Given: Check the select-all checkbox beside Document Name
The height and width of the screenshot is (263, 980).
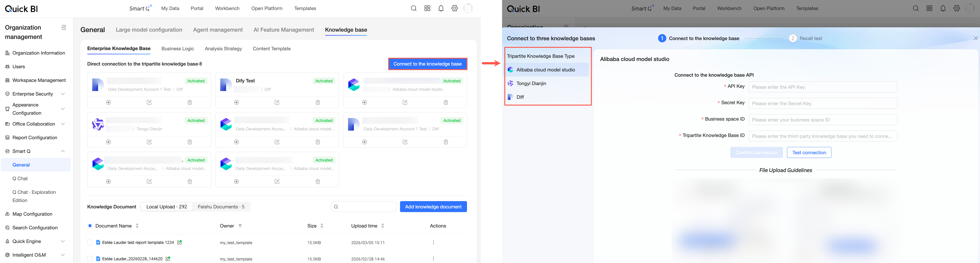Looking at the screenshot, I should tap(90, 226).
